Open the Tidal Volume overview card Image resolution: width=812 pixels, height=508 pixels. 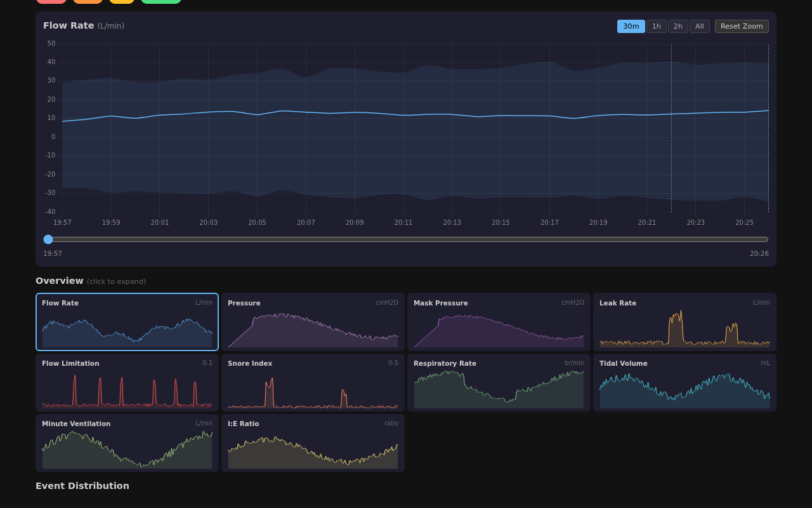coord(684,382)
